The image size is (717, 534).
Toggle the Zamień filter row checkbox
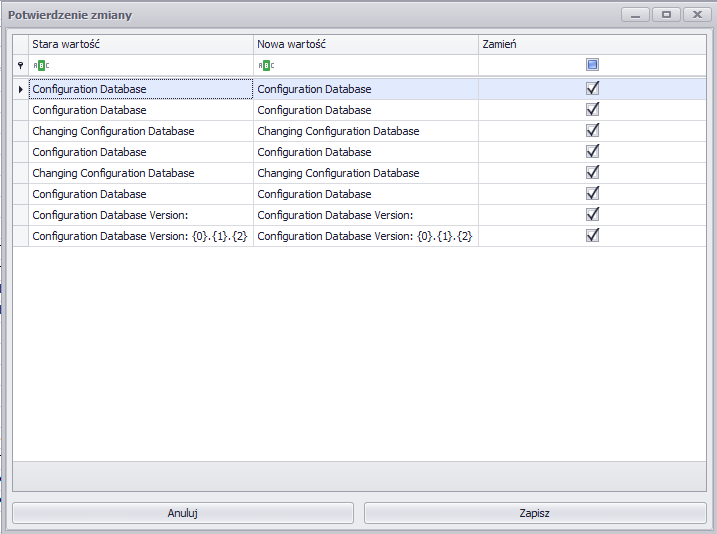pyautogui.click(x=592, y=65)
